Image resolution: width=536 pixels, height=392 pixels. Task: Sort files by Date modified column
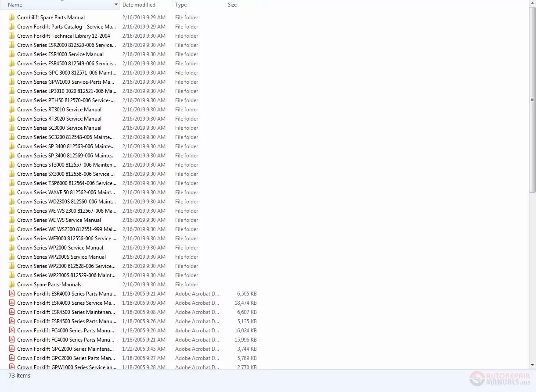pos(139,5)
